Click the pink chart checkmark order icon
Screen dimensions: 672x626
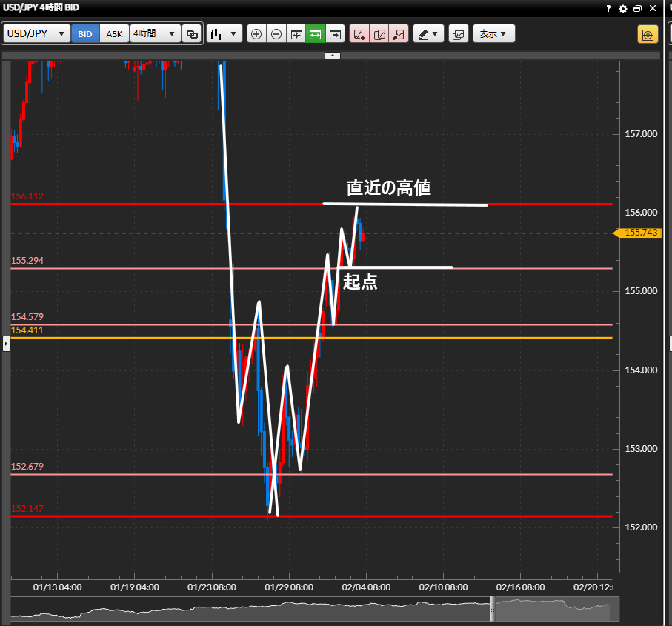[x=379, y=34]
